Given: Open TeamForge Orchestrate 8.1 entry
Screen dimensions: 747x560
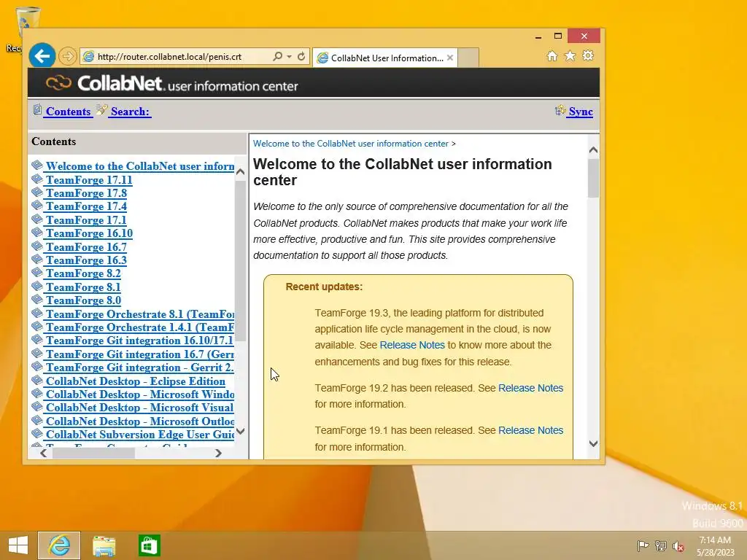Looking at the screenshot, I should [x=139, y=314].
